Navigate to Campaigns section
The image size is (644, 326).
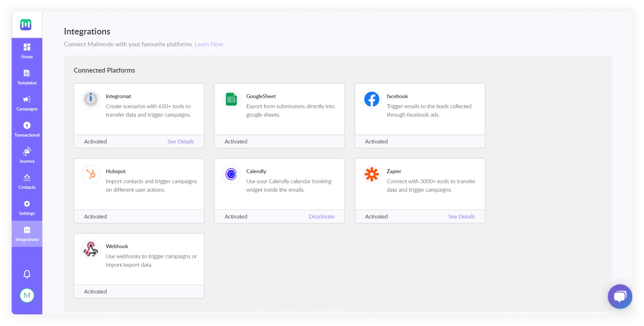[27, 103]
